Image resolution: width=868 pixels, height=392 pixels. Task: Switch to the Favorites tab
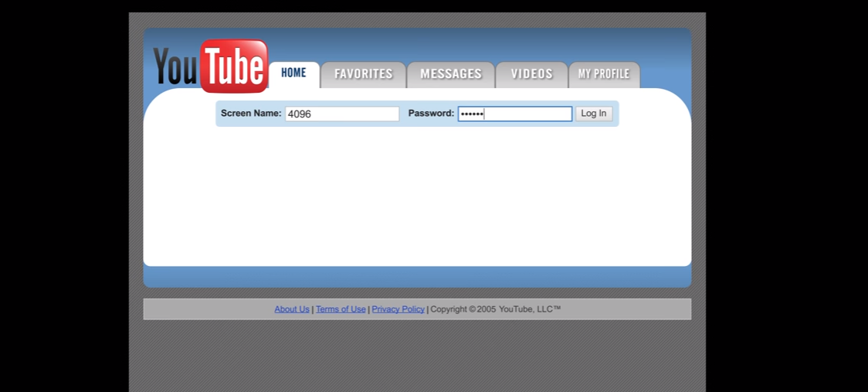coord(363,74)
